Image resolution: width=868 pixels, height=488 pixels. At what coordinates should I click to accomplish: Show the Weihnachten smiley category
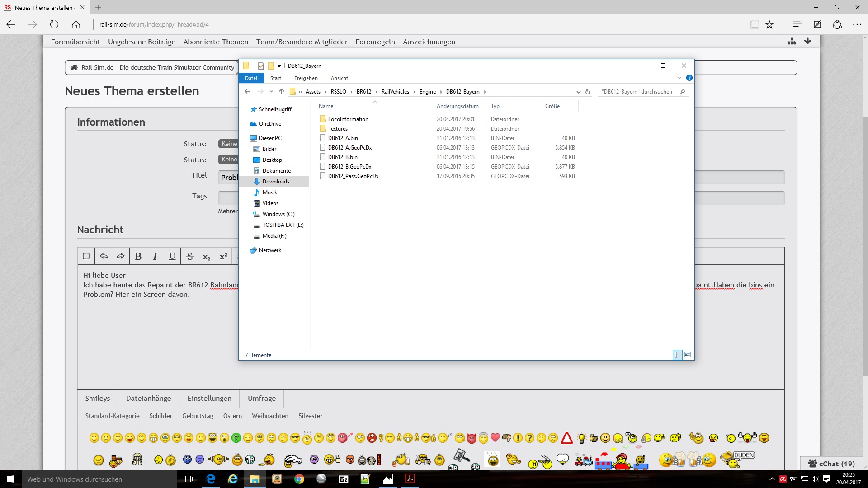pyautogui.click(x=270, y=416)
